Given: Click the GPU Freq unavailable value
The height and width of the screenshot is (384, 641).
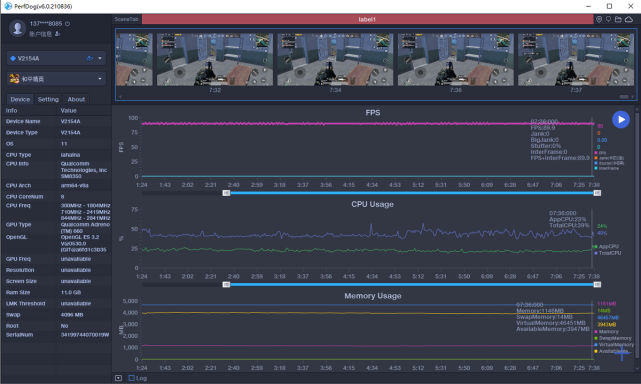Looking at the screenshot, I should (x=76, y=259).
